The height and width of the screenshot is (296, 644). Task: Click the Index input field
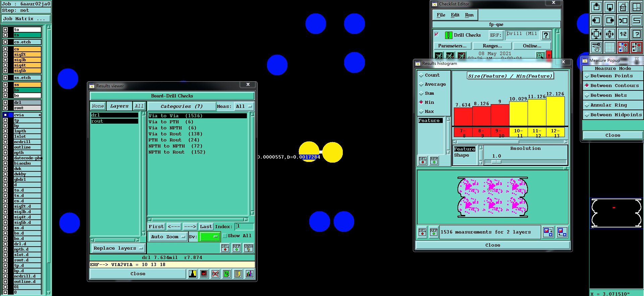244,226
